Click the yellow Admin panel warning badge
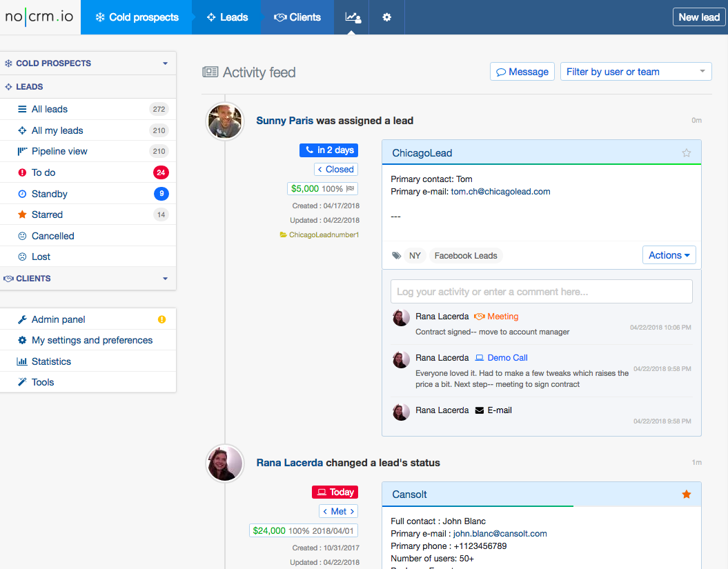728x569 pixels. click(x=161, y=319)
